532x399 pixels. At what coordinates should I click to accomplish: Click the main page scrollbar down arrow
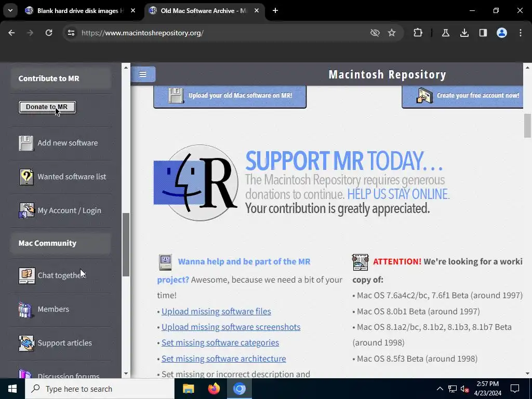[x=527, y=374]
